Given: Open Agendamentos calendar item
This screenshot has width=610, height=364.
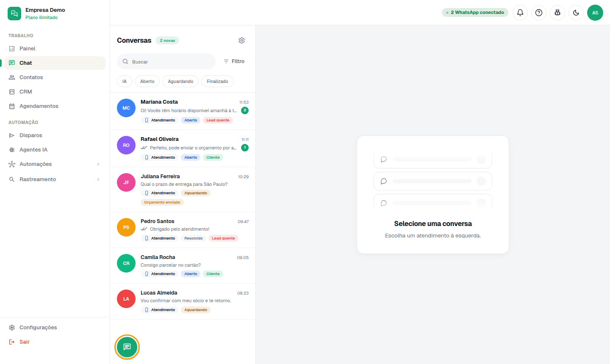Looking at the screenshot, I should pyautogui.click(x=55, y=106).
